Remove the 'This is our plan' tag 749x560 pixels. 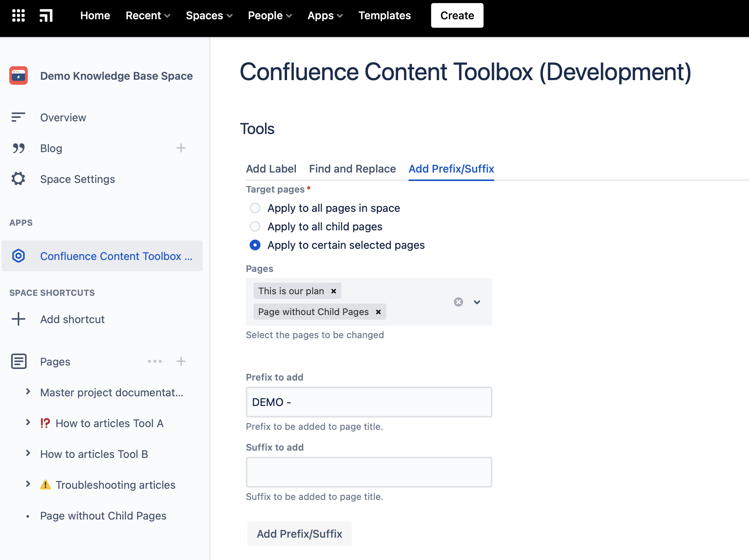pos(334,291)
